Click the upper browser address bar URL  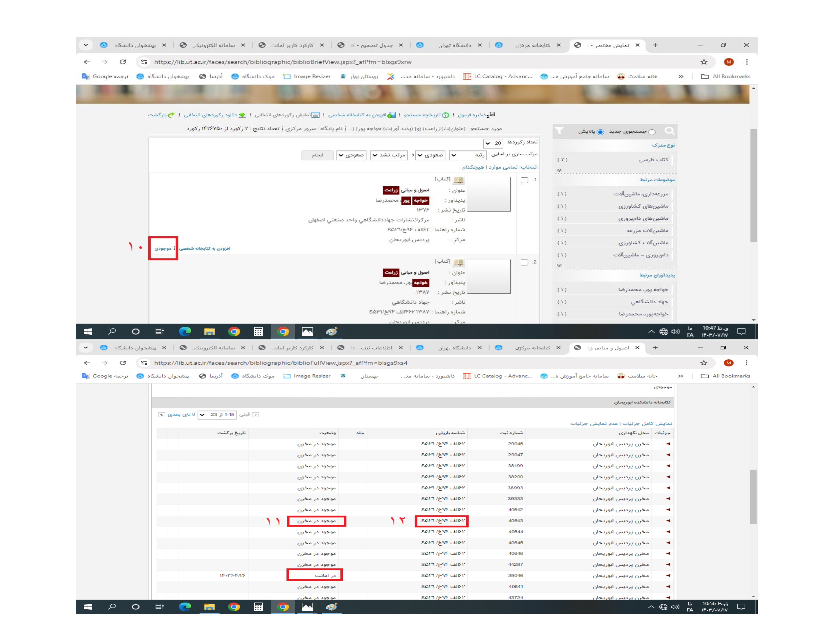coord(283,62)
